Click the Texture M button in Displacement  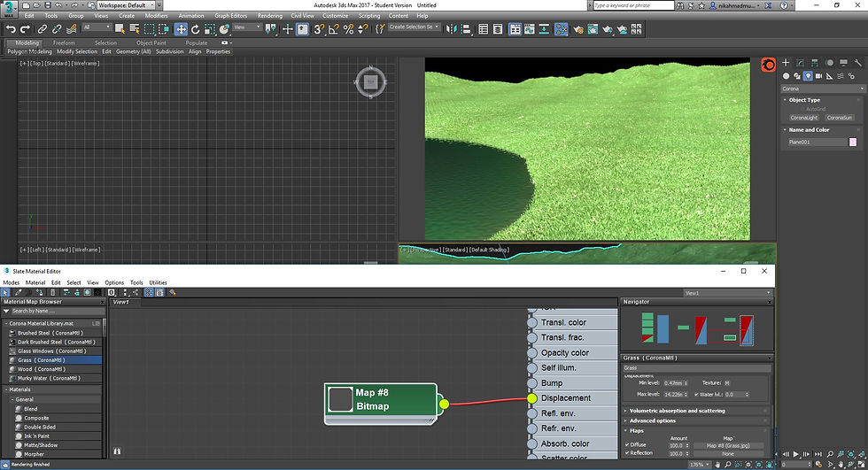tap(727, 382)
